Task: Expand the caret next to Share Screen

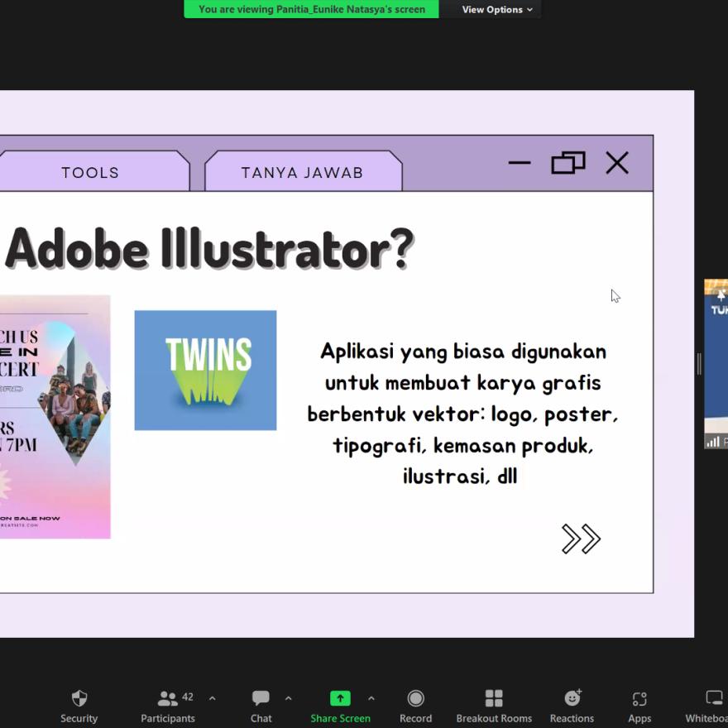Action: pos(371,698)
